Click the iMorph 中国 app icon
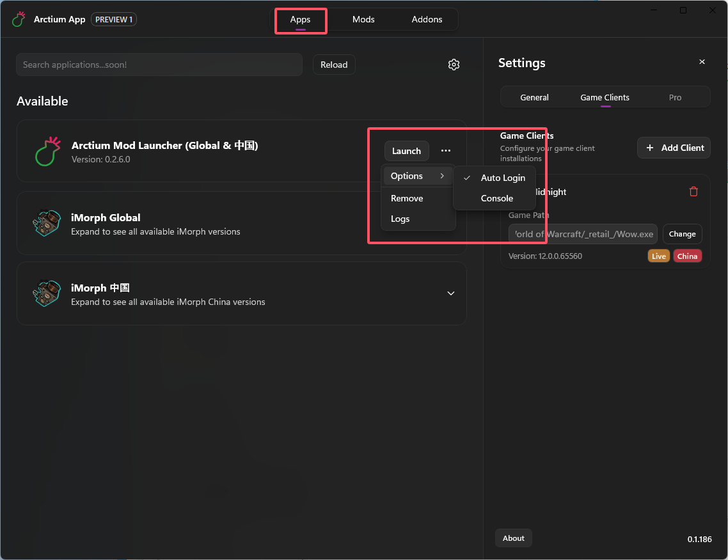Image resolution: width=728 pixels, height=560 pixels. (x=46, y=293)
